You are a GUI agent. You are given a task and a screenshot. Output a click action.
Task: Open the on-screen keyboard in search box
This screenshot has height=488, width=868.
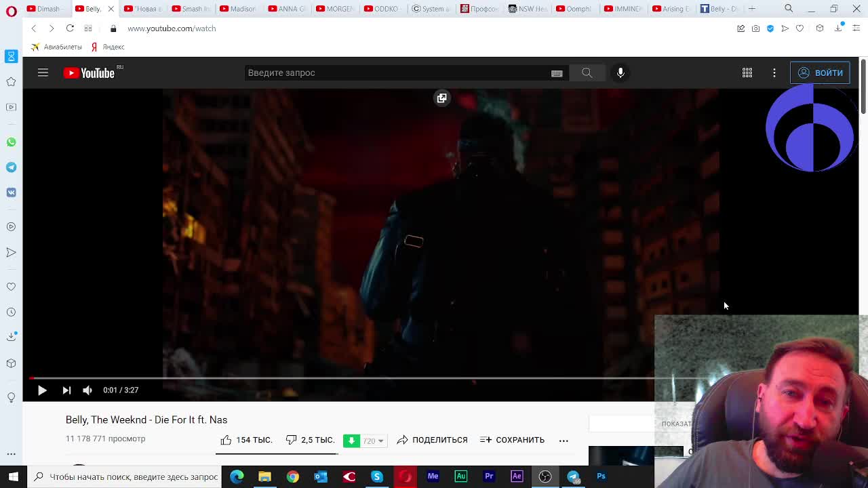click(x=557, y=73)
